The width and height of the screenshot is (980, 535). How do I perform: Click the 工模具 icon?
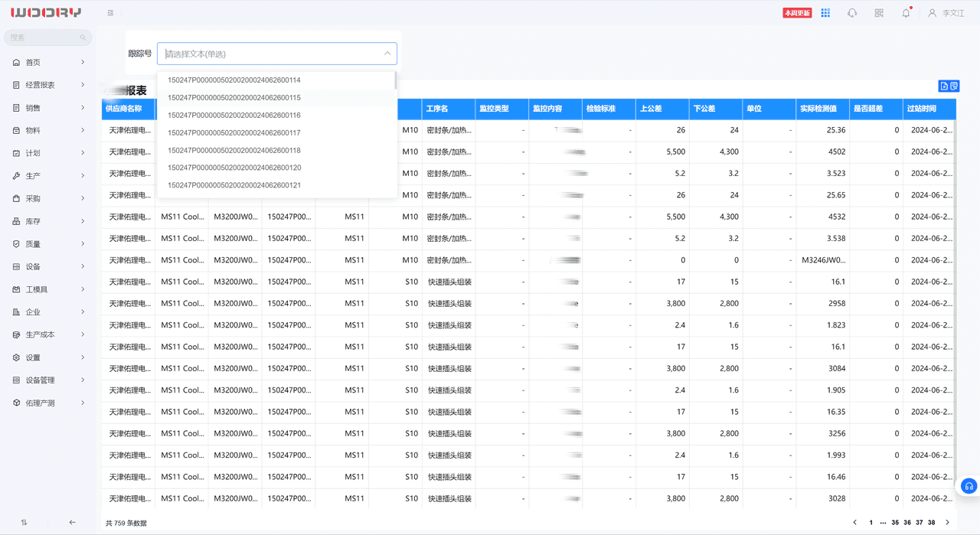tap(17, 289)
